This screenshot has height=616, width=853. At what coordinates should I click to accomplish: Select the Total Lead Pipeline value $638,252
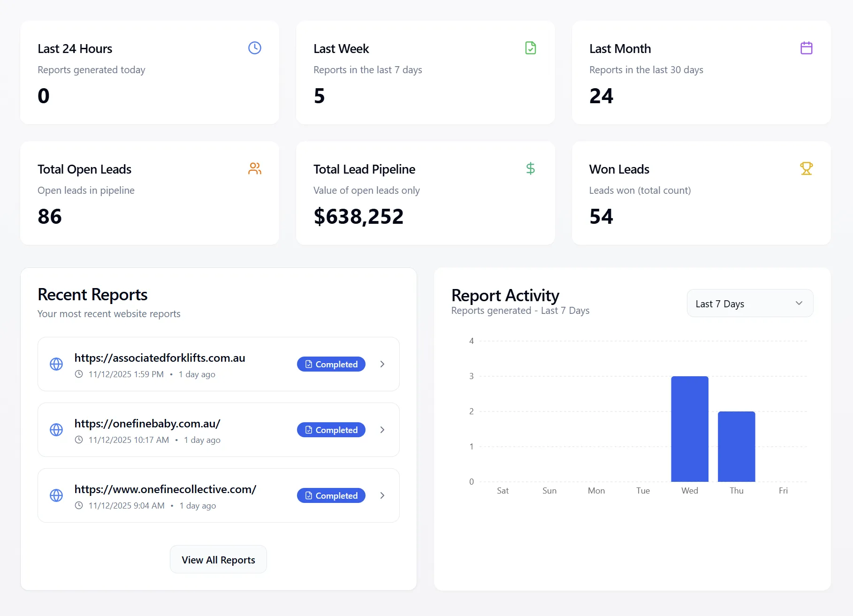[x=358, y=217]
